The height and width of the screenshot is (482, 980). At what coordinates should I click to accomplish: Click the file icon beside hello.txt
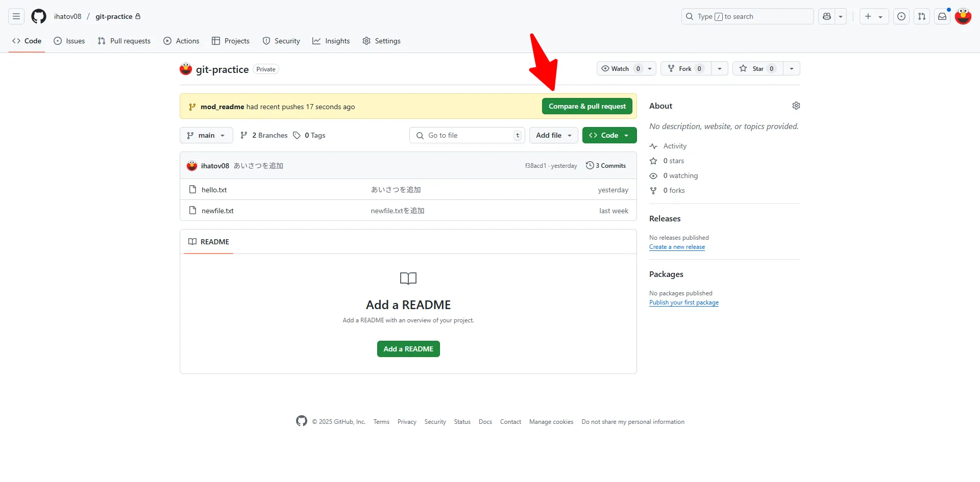[192, 189]
